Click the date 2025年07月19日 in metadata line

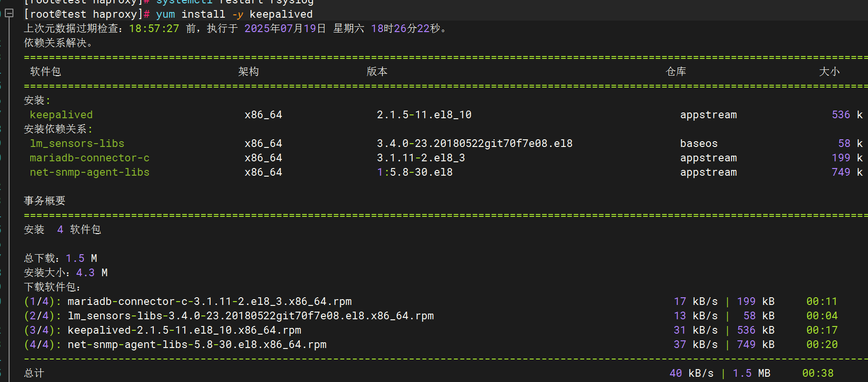(x=285, y=29)
